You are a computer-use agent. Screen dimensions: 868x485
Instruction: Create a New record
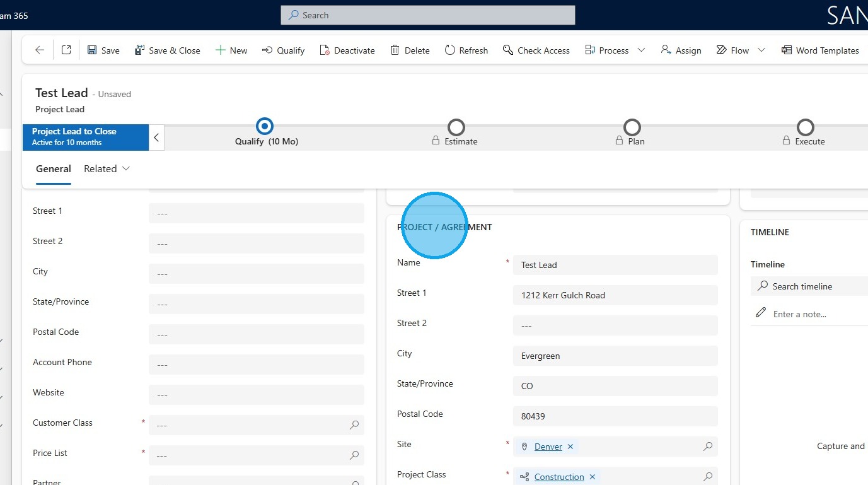pos(231,50)
